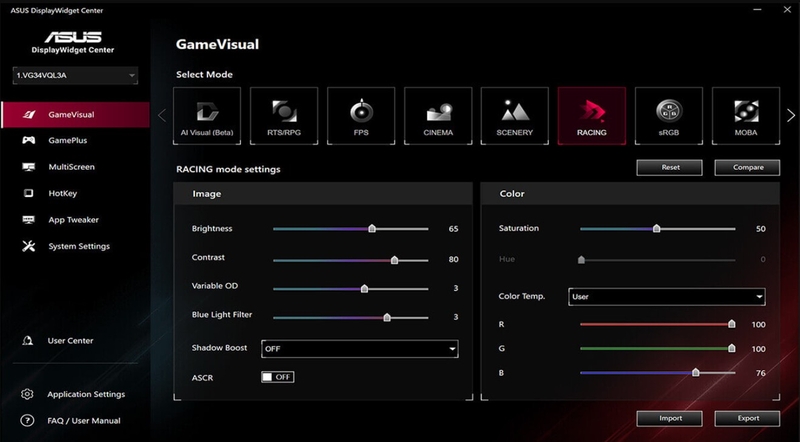Click the Import button
This screenshot has height=442, width=800.
(669, 419)
